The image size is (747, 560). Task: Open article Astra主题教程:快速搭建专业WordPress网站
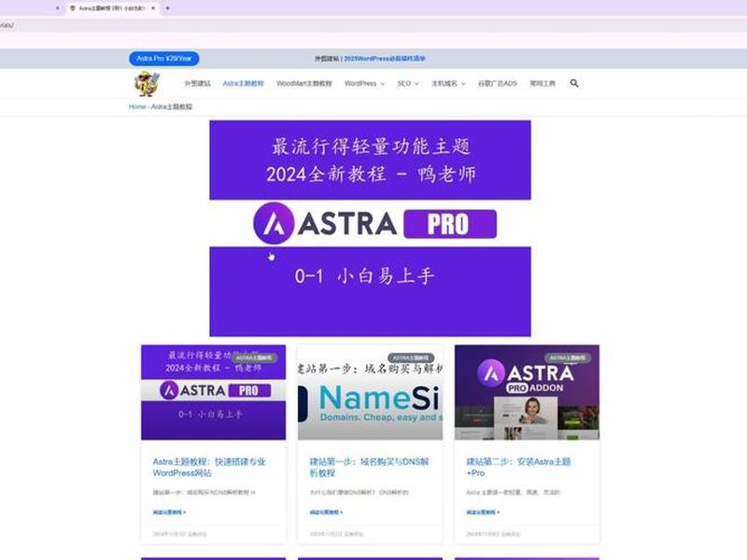209,468
